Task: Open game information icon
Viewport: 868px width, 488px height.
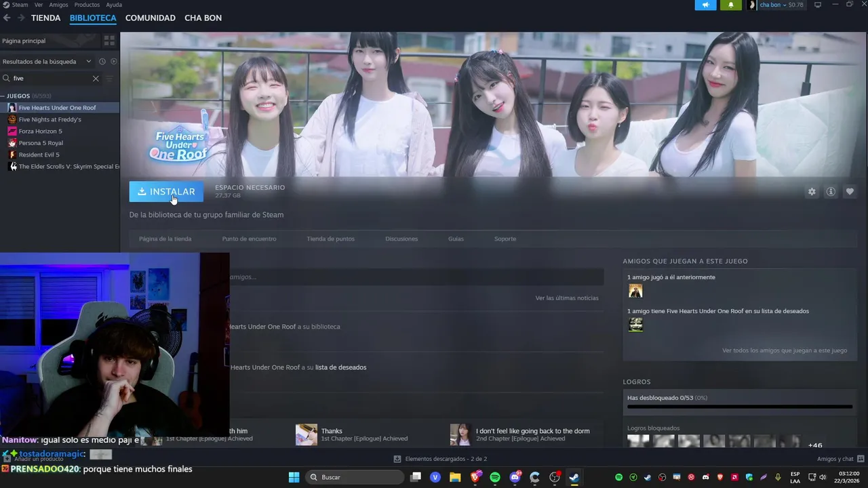Action: click(x=831, y=192)
